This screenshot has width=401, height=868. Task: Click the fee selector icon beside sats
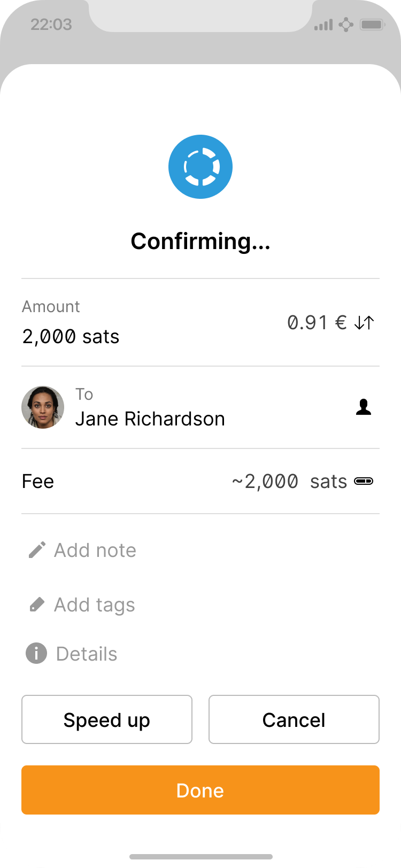[364, 481]
